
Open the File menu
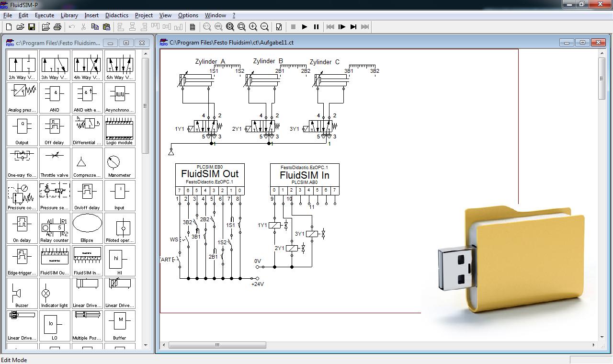point(8,15)
